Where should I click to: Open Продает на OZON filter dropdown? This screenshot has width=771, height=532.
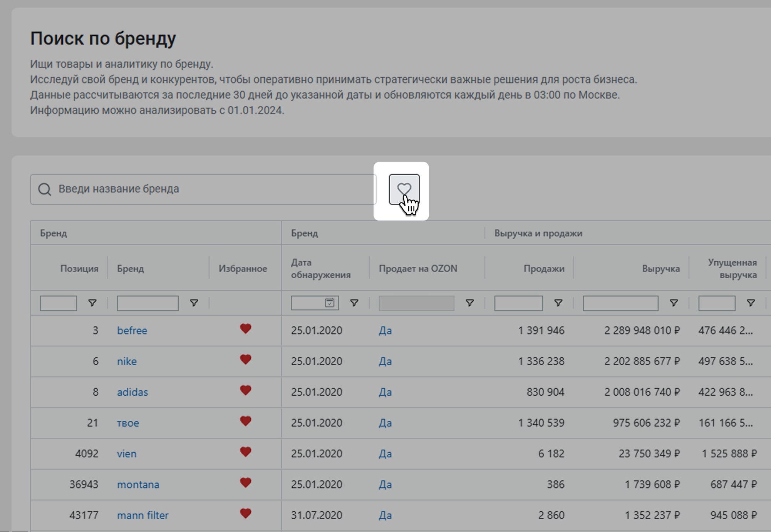tap(417, 303)
